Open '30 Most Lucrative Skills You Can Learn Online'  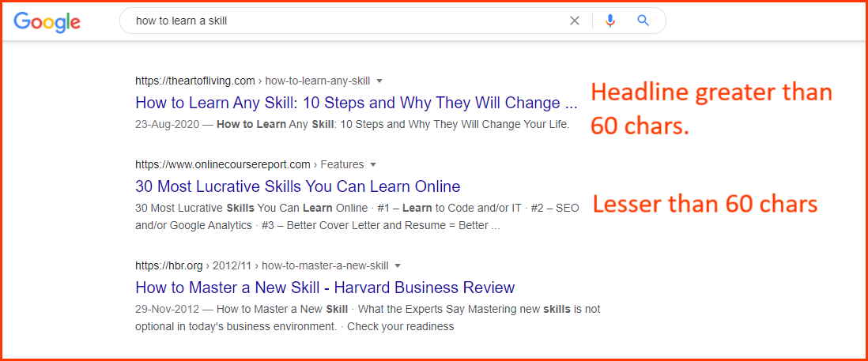tap(298, 186)
